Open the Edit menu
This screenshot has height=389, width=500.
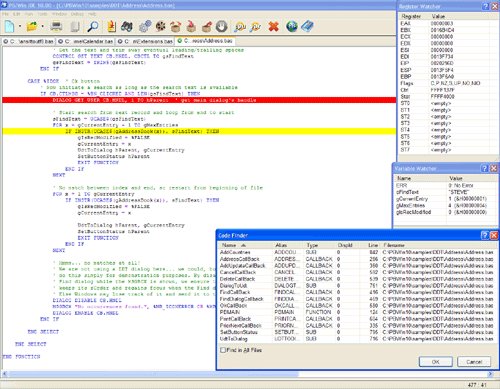16,14
